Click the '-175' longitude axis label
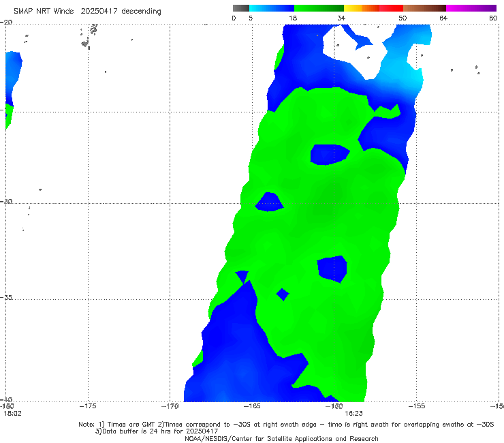The width and height of the screenshot is (504, 443). [x=88, y=406]
